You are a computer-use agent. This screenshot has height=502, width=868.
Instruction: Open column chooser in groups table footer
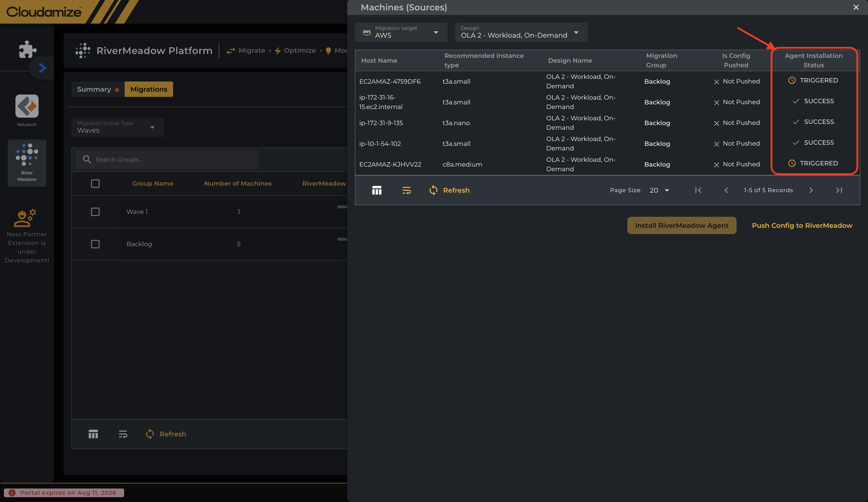point(93,434)
